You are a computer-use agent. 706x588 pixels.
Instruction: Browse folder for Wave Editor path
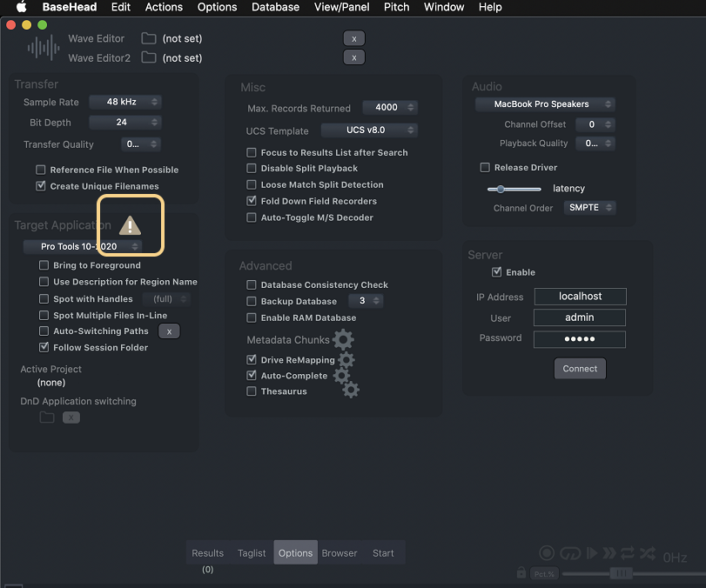(x=149, y=38)
